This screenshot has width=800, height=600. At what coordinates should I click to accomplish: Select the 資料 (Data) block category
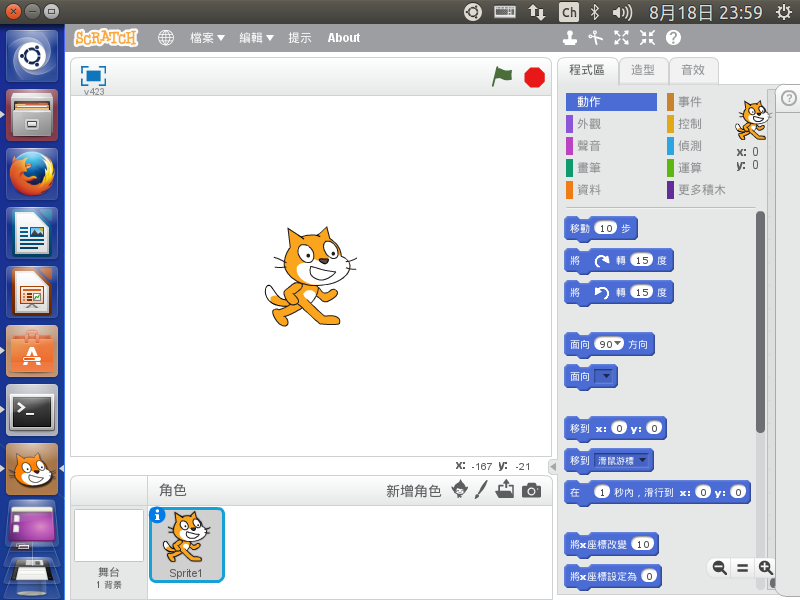pyautogui.click(x=611, y=190)
